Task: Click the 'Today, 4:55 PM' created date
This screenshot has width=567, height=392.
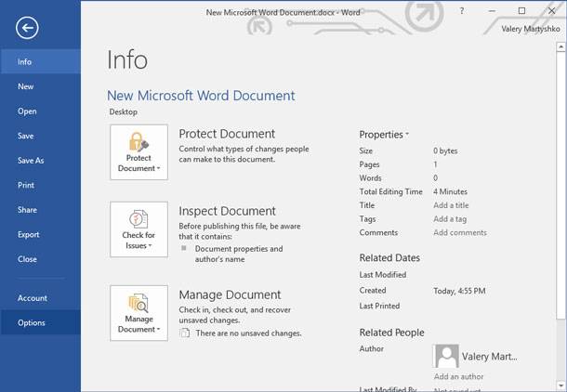Action: (x=459, y=291)
